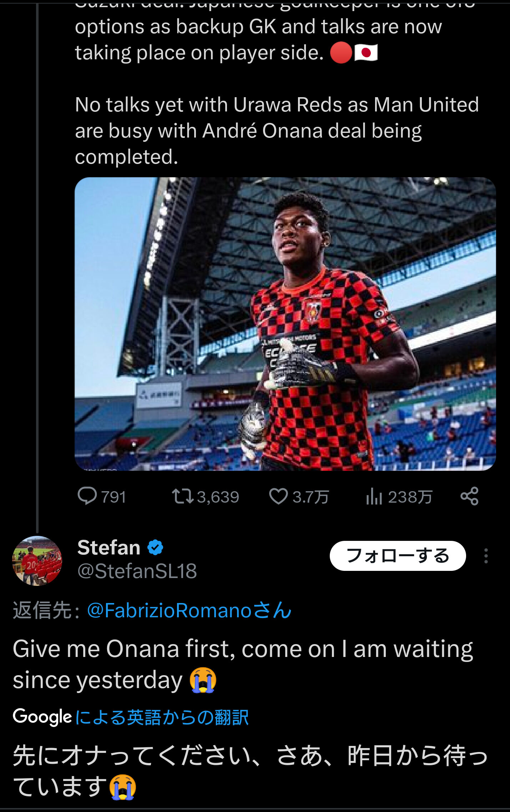
Task: Click the Googleによる英語からの翻訳 link
Action: (162, 717)
